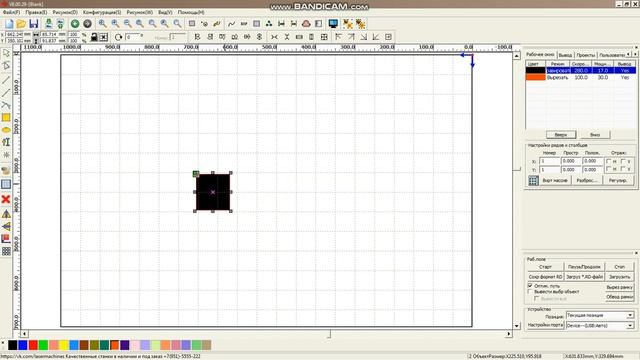Click the Старт button
This screenshot has height=360, width=640.
[545, 267]
